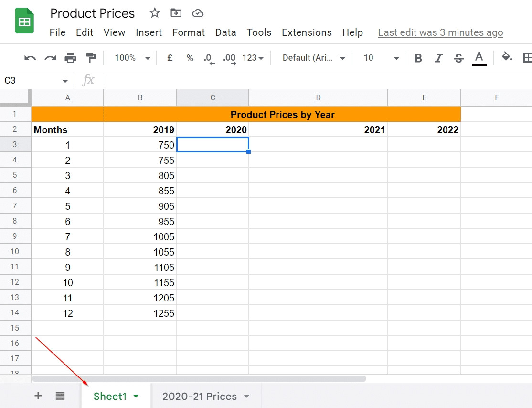Click the undo arrow icon
Screen dimensions: 532x408
[x=30, y=58]
